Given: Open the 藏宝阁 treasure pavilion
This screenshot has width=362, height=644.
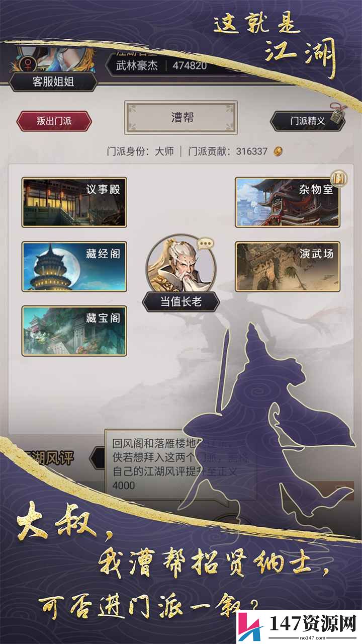Looking at the screenshot, I should pyautogui.click(x=74, y=331).
